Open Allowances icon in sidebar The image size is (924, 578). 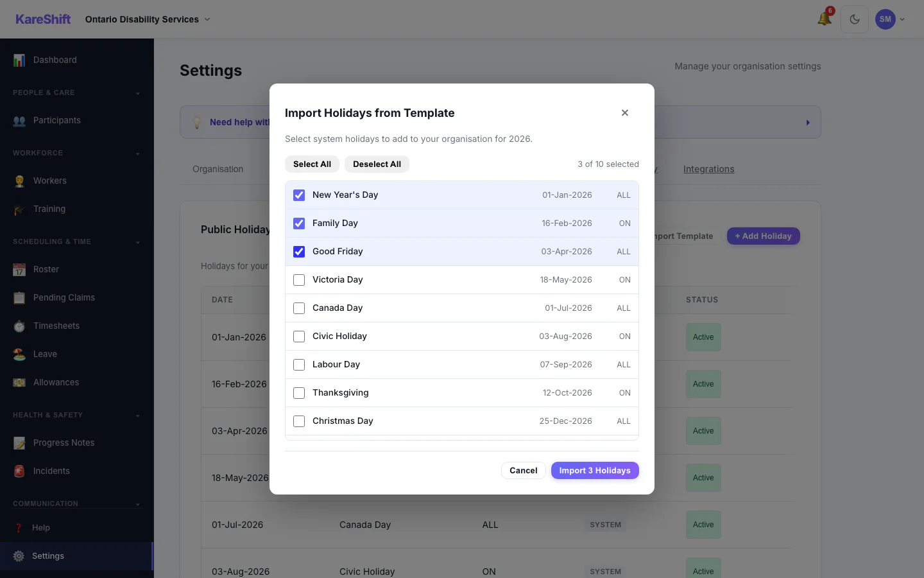pos(19,382)
